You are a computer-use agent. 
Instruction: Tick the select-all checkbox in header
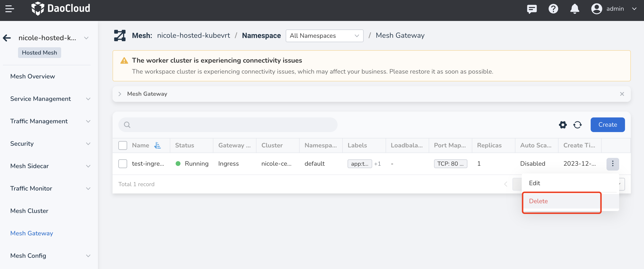[123, 145]
